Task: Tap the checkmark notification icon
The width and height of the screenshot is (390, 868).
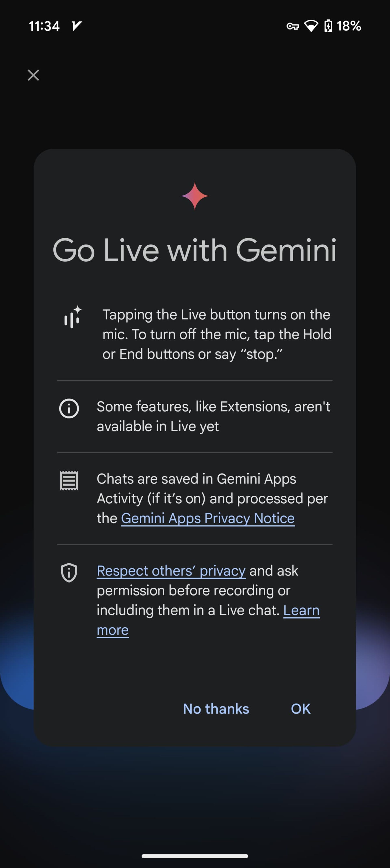Action: pos(77,26)
